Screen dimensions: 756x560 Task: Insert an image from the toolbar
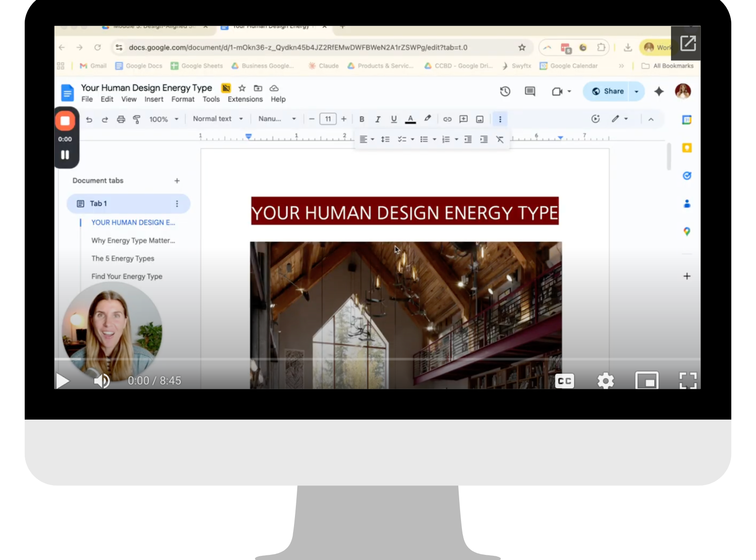pos(480,119)
